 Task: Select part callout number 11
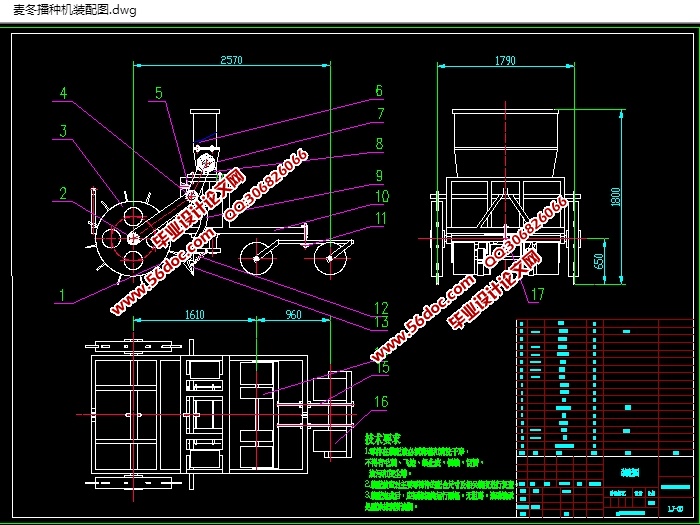[x=381, y=219]
